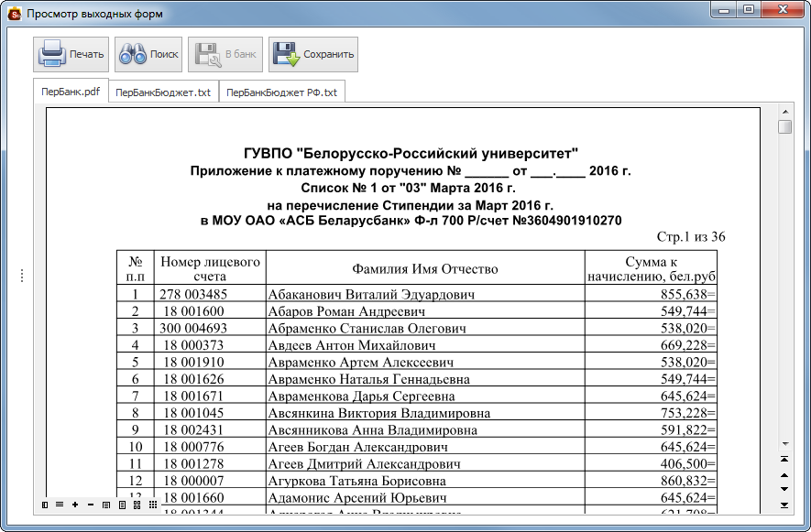Click the "№ п.п" column header
Image resolution: width=811 pixels, height=532 pixels.
136,268
